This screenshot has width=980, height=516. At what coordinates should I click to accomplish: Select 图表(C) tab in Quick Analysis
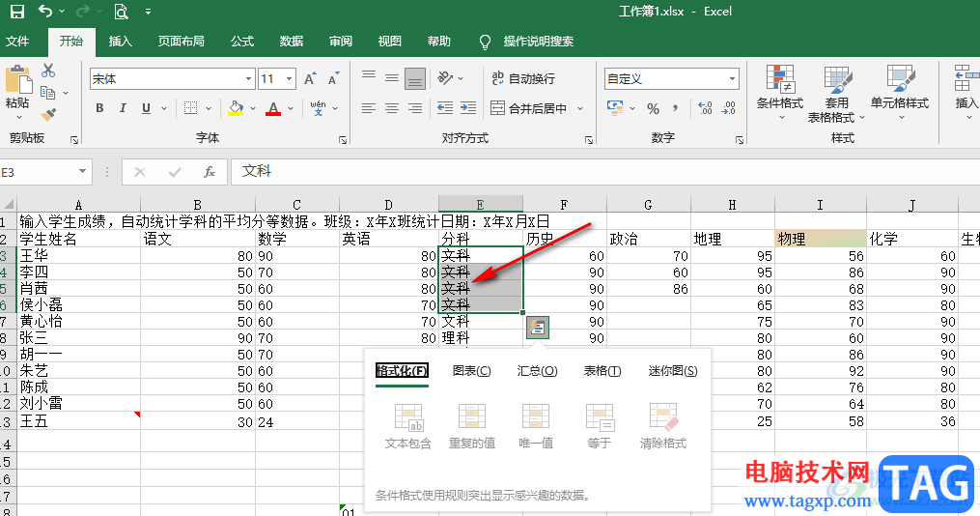click(472, 371)
